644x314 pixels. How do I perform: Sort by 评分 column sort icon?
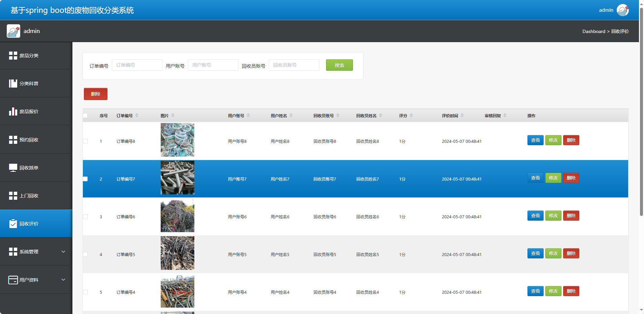click(x=411, y=116)
